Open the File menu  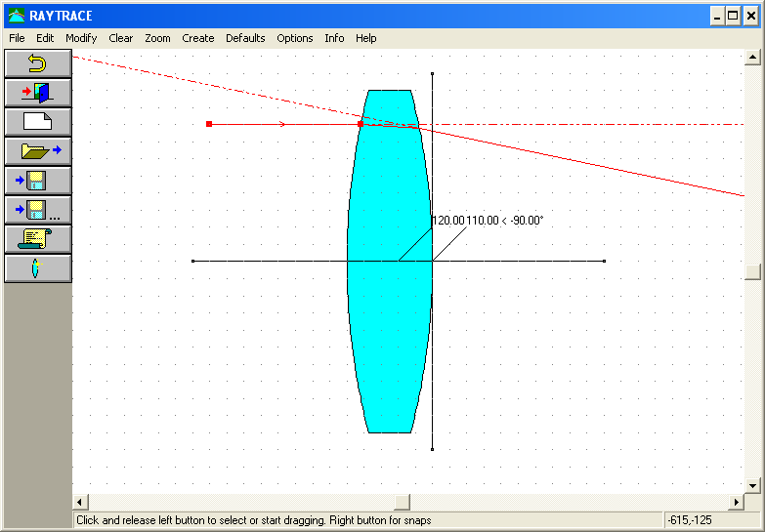pyautogui.click(x=17, y=38)
